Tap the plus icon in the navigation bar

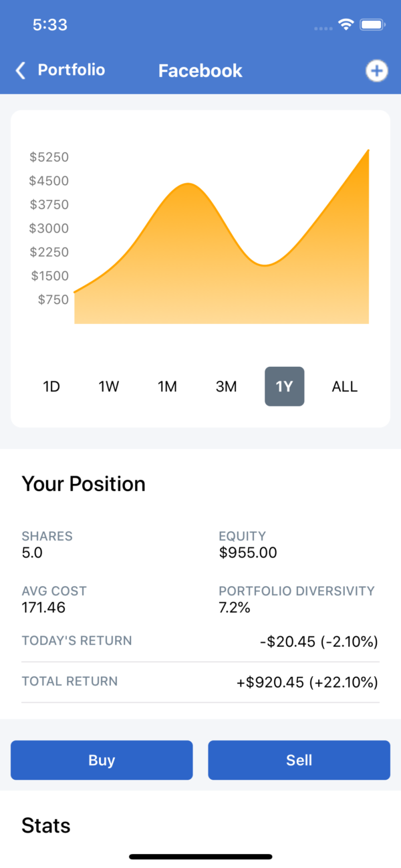click(x=377, y=71)
